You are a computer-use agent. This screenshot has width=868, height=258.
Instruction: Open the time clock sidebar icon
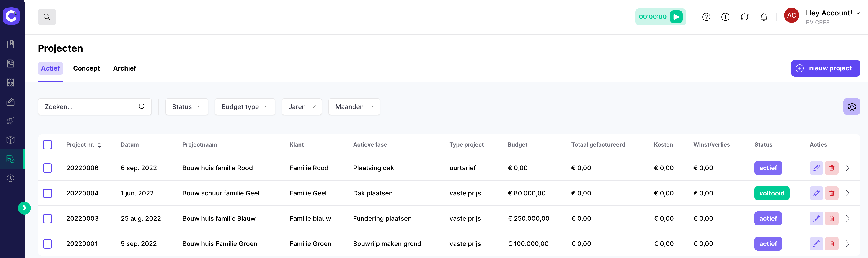(10, 178)
